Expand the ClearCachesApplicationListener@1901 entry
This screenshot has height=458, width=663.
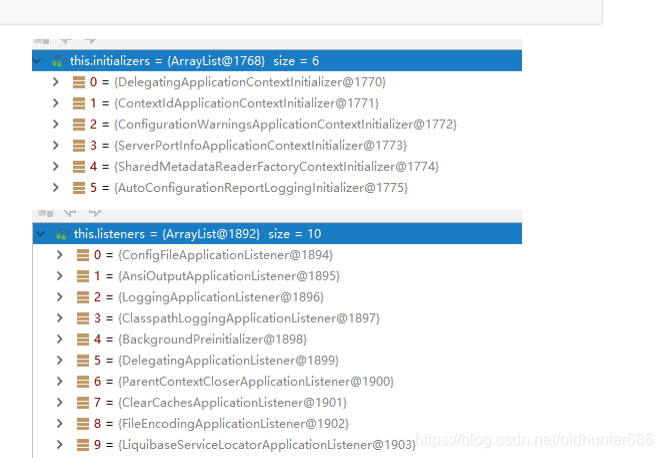(59, 402)
